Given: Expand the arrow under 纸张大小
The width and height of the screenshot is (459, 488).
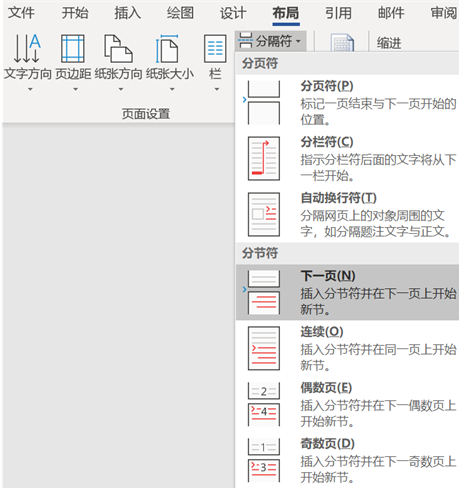Looking at the screenshot, I should pyautogui.click(x=172, y=89).
